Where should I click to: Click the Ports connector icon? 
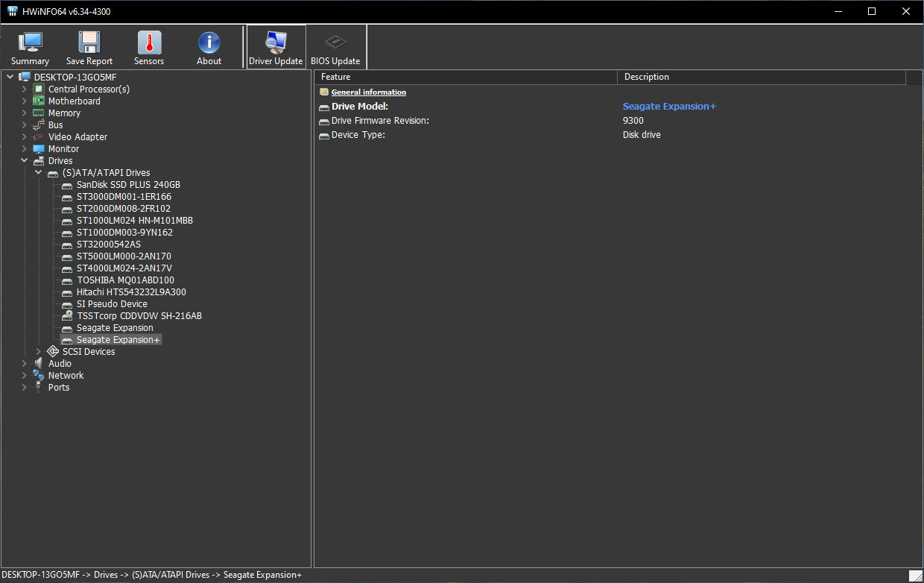(39, 388)
